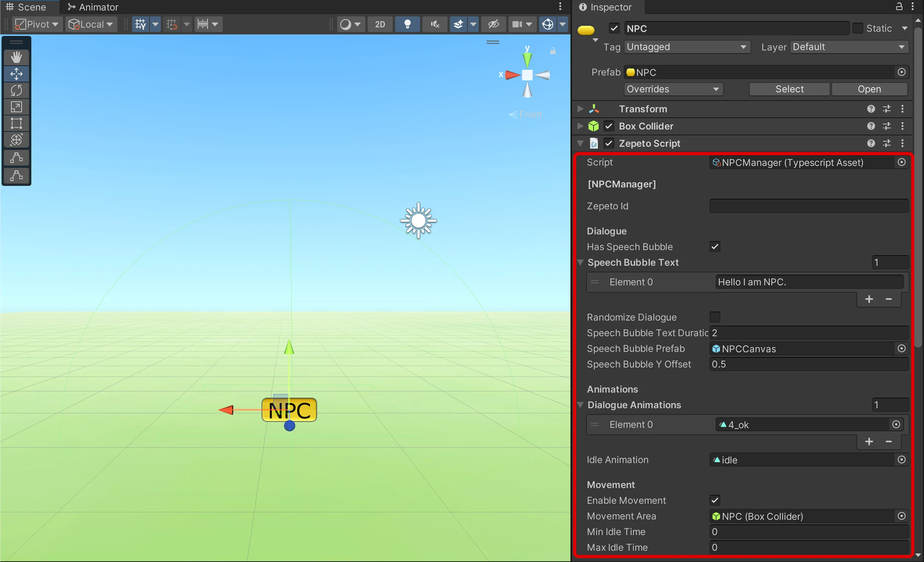The height and width of the screenshot is (562, 924).
Task: Open the Layer Default dropdown
Action: pyautogui.click(x=849, y=47)
